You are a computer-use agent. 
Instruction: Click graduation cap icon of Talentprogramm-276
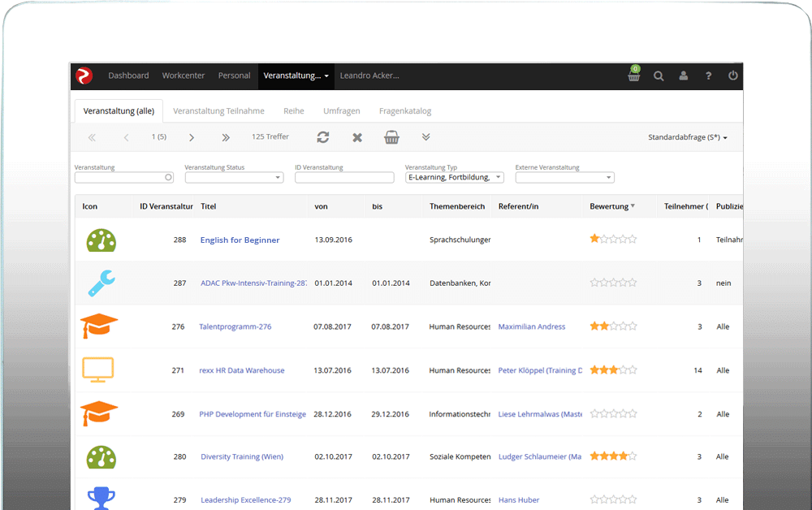tap(99, 326)
